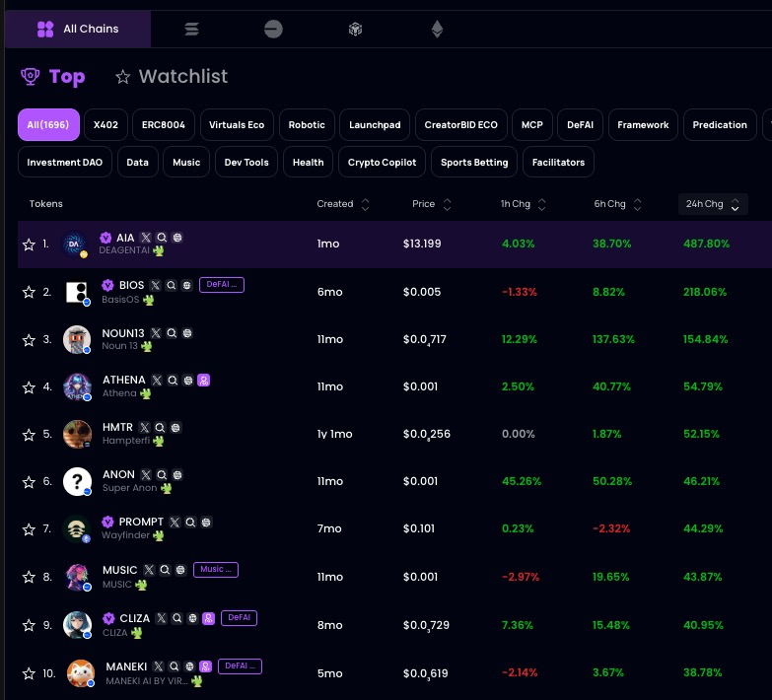The image size is (772, 700).
Task: Open the X icon next to MANEKI
Action: click(x=158, y=666)
